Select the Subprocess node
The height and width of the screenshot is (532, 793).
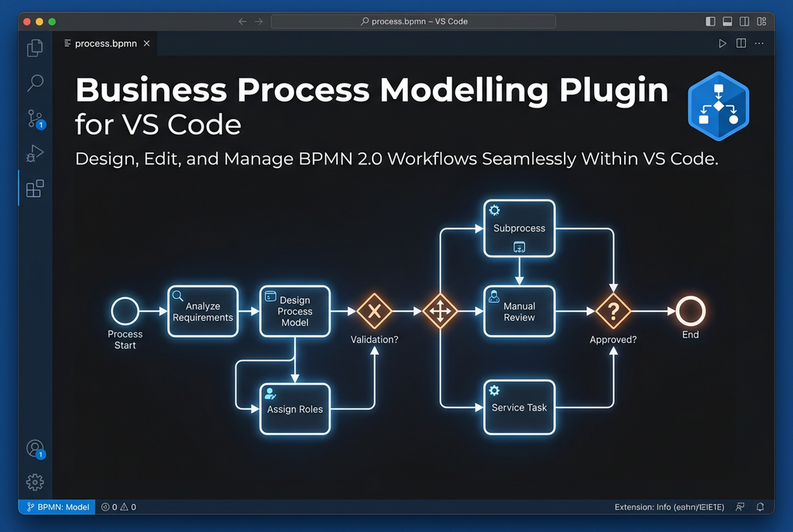[520, 228]
